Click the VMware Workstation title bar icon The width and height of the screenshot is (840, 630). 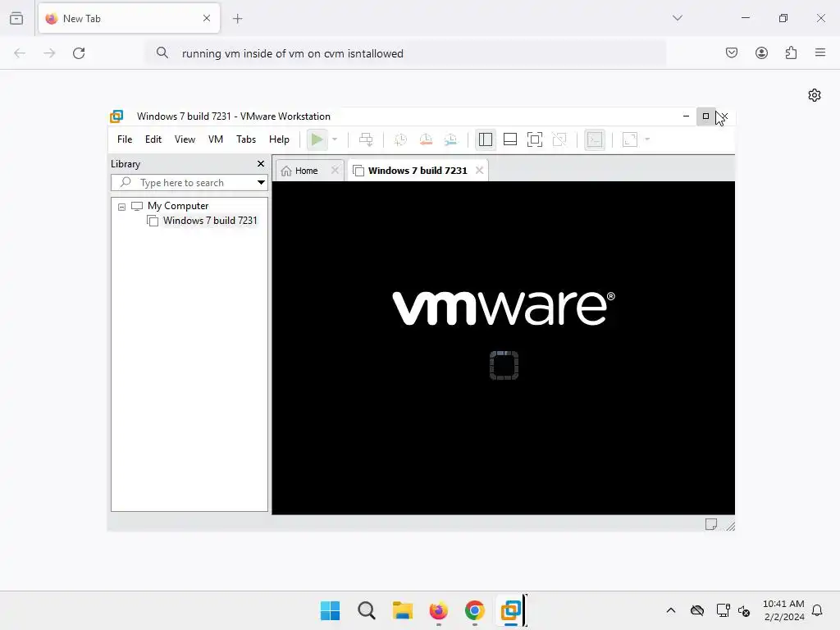coord(116,116)
